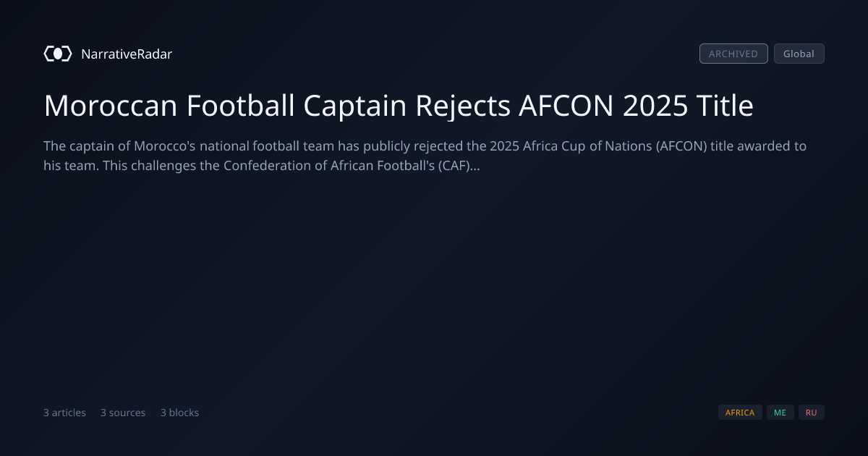Click the NarrativeRadar logo icon
868x456 pixels.
58,54
